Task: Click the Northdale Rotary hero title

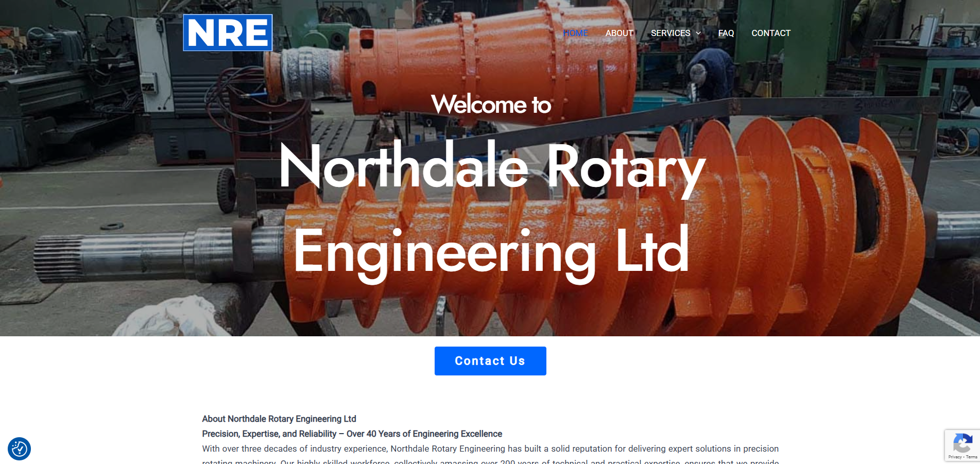Action: pyautogui.click(x=492, y=167)
